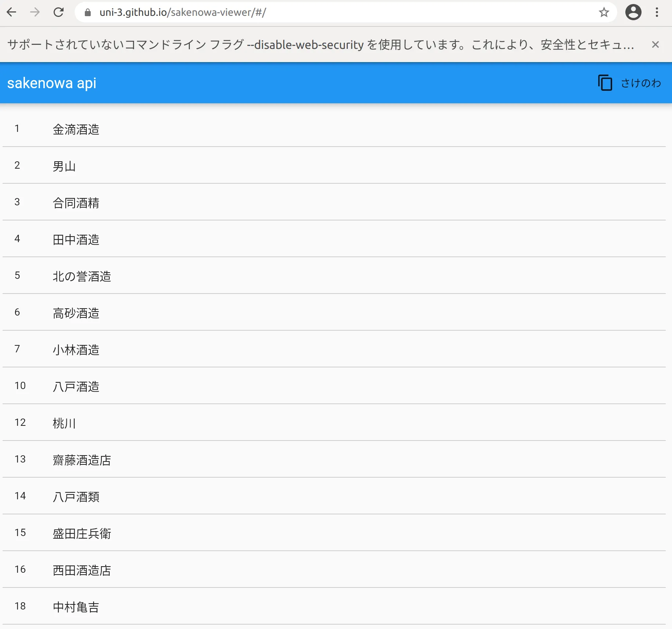Select the 西田酒造店 row
Image resolution: width=672 pixels, height=629 pixels.
point(334,569)
